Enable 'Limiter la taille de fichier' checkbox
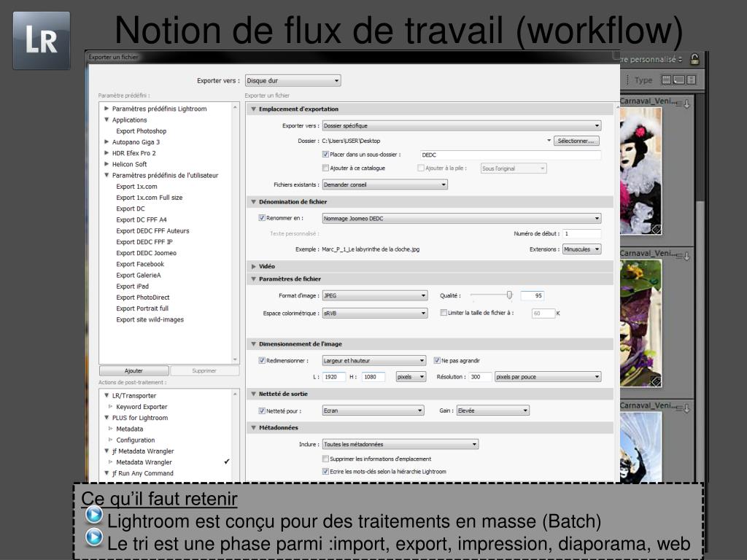The image size is (747, 560). 444,312
